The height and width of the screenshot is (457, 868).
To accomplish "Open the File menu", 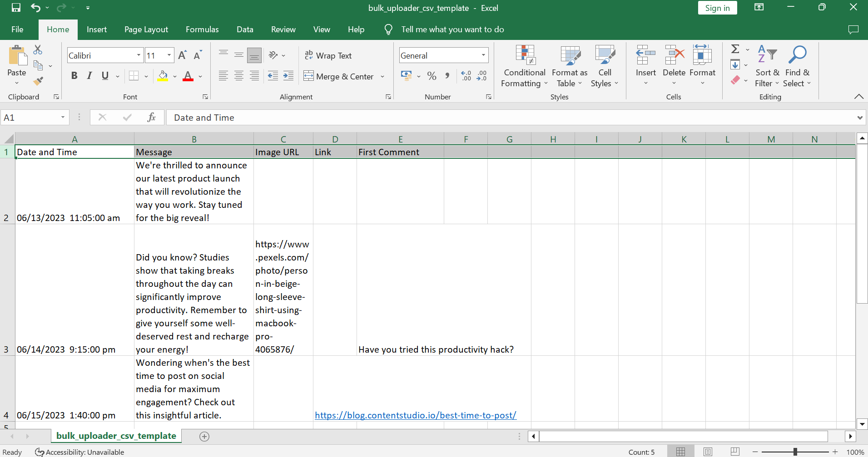I will coord(17,29).
